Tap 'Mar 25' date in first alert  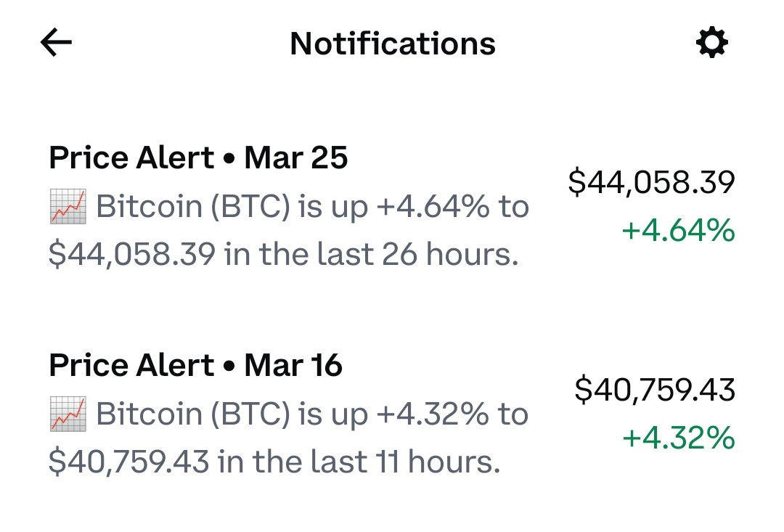[295, 158]
